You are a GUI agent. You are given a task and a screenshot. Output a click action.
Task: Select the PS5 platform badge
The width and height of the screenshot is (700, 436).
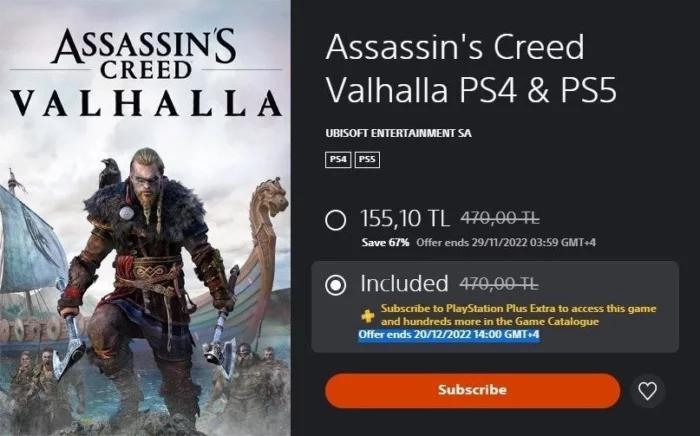point(367,160)
